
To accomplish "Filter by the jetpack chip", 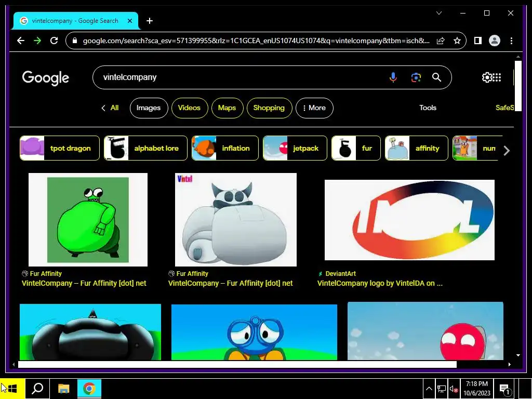I will point(295,148).
